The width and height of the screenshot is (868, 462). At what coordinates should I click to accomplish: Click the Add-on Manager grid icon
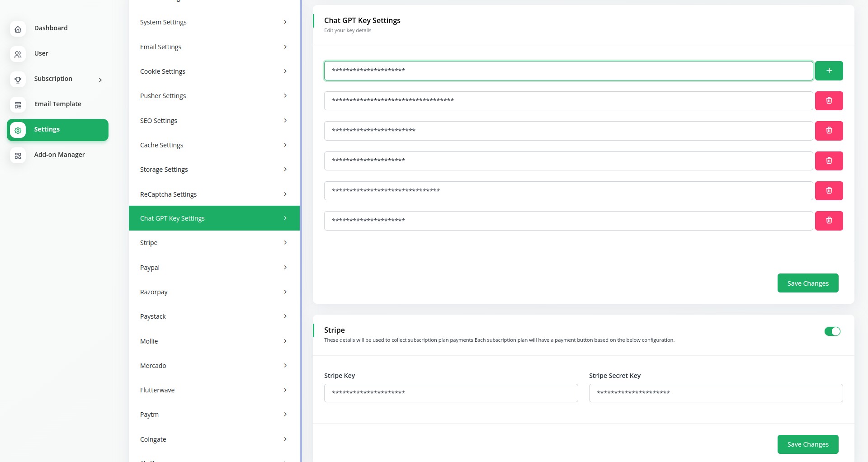tap(18, 156)
